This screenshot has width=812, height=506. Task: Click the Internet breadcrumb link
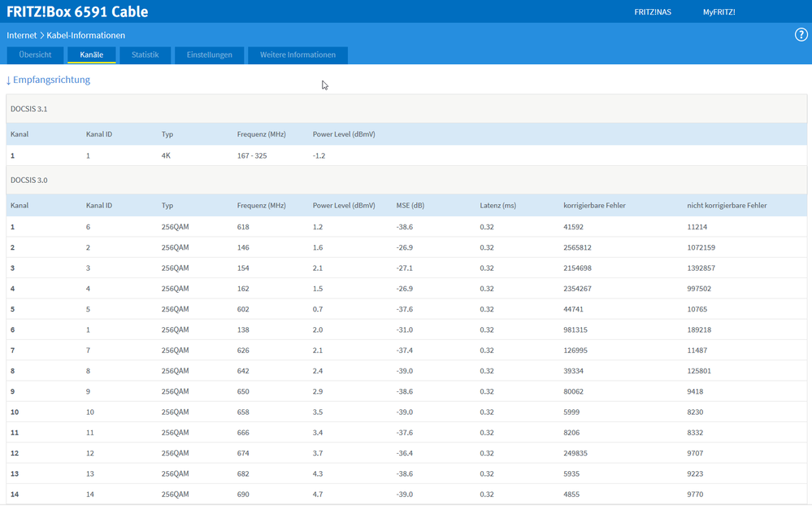tap(21, 36)
